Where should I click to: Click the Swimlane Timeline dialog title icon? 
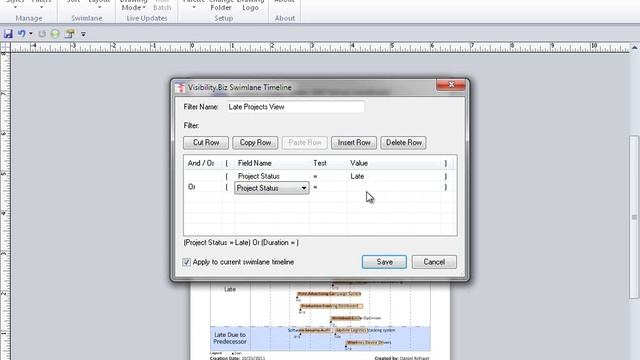180,87
